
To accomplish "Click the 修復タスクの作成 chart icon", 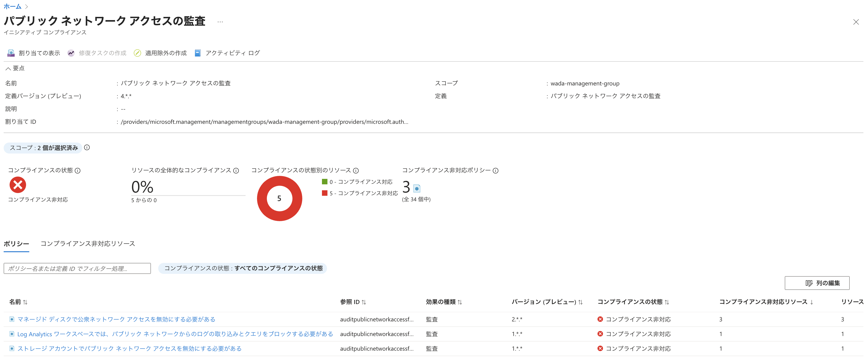I will 71,53.
